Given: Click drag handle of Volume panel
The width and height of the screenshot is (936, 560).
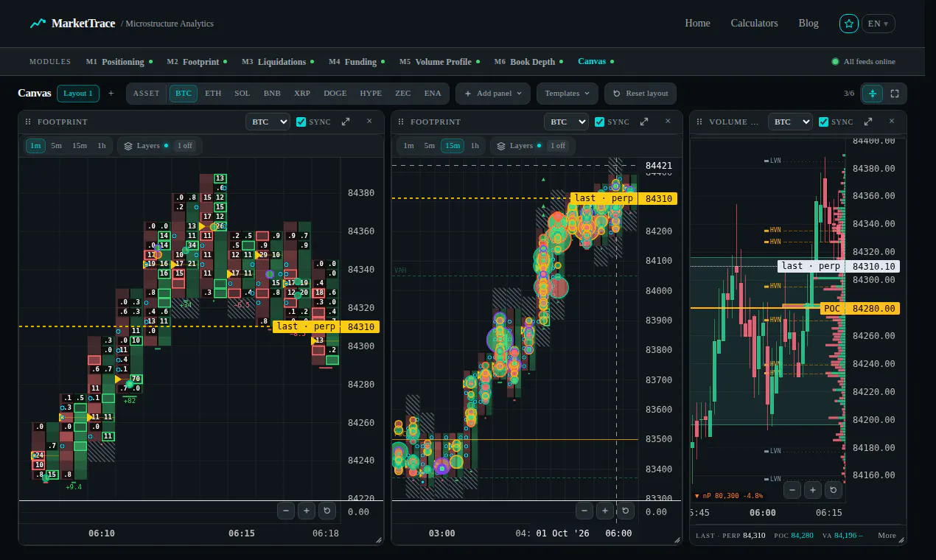Looking at the screenshot, I should click(699, 122).
